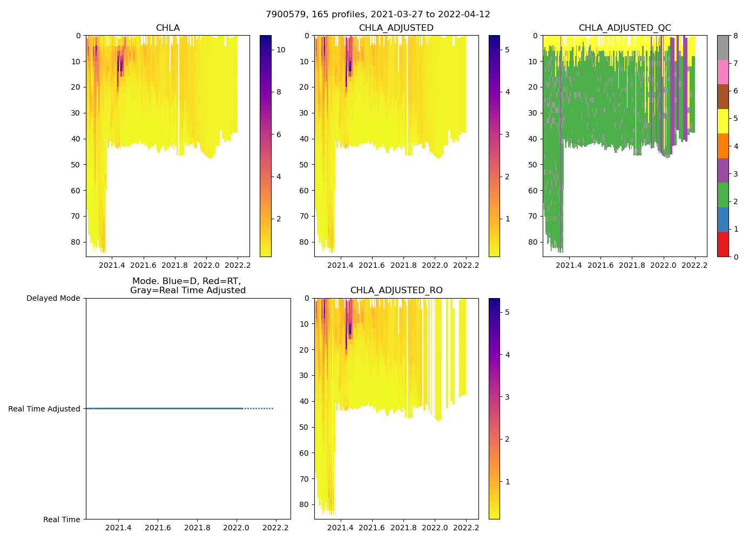
Task: Pick the gray segment of the QC colorbar
Action: click(x=723, y=48)
